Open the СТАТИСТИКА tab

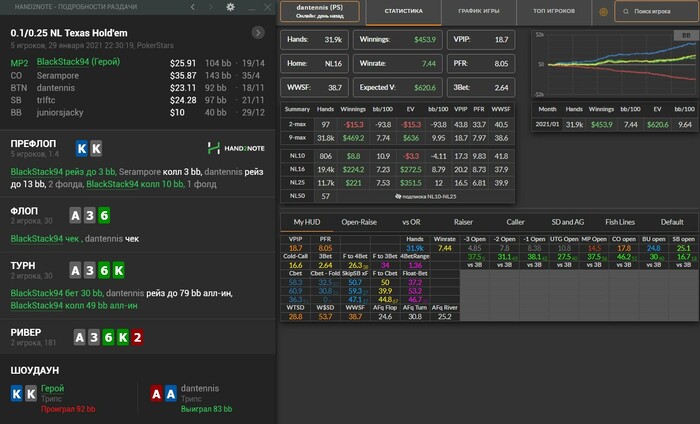pyautogui.click(x=404, y=11)
